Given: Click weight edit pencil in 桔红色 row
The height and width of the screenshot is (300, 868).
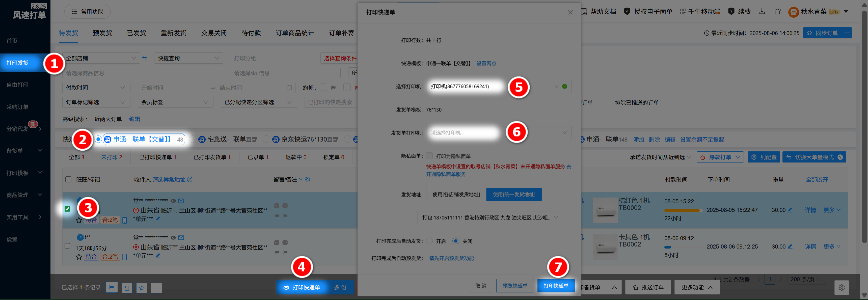Looking at the screenshot, I should pos(790,210).
